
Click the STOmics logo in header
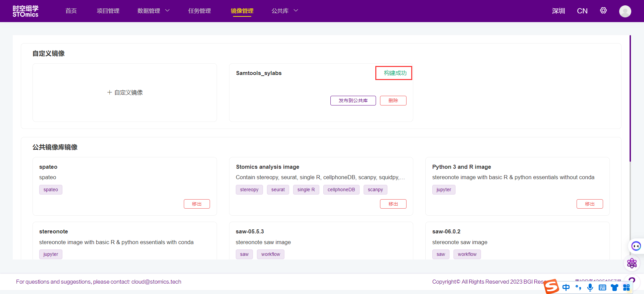point(25,11)
